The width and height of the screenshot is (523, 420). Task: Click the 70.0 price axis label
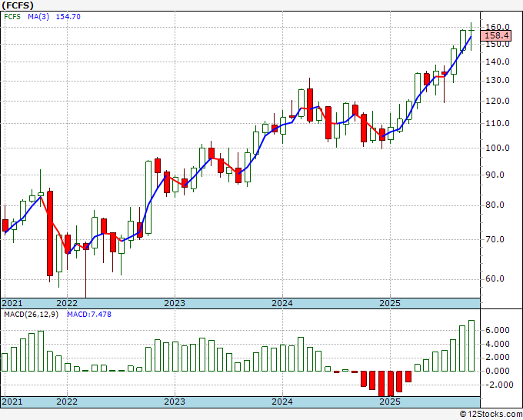(495, 239)
